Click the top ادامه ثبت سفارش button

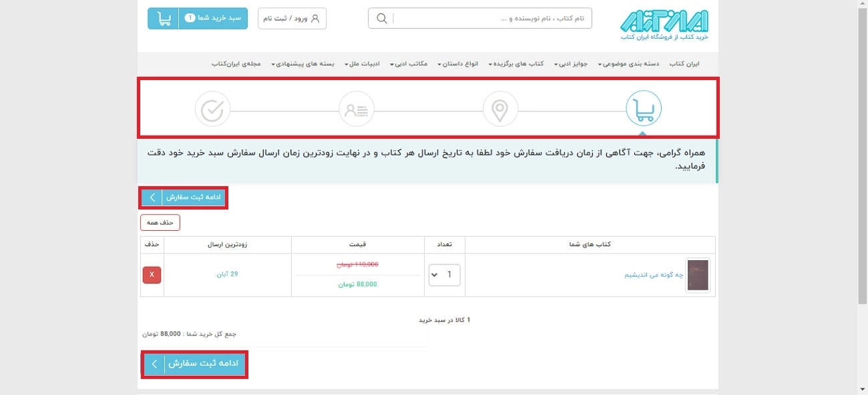[x=184, y=197]
